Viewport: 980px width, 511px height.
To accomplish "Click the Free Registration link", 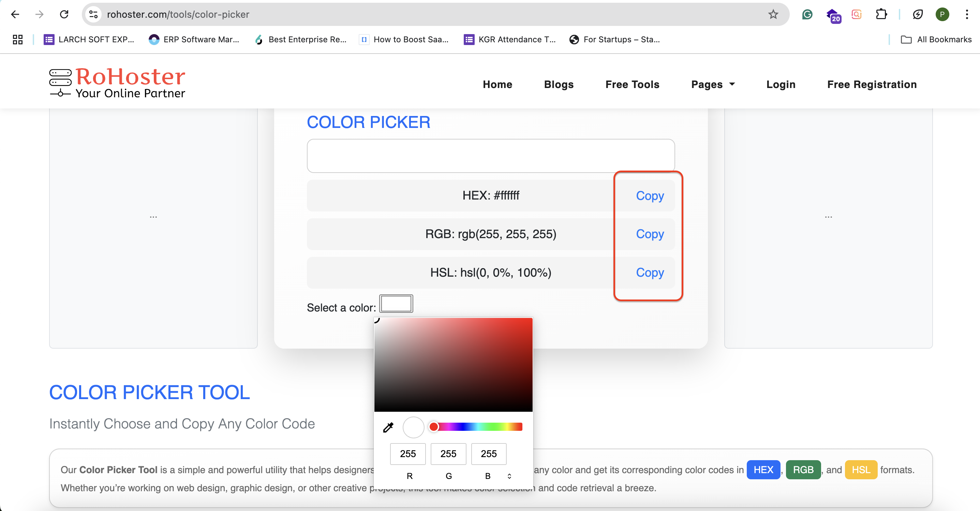I will [x=872, y=85].
